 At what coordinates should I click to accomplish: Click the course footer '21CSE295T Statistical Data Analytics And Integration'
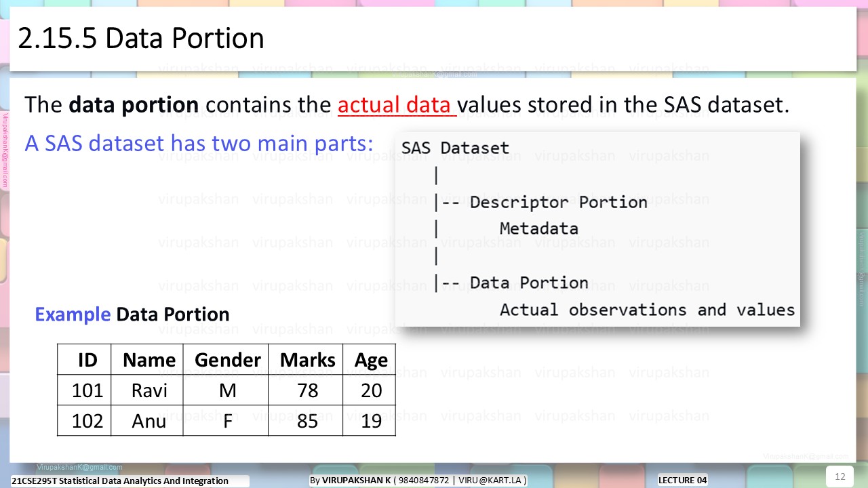tap(120, 481)
